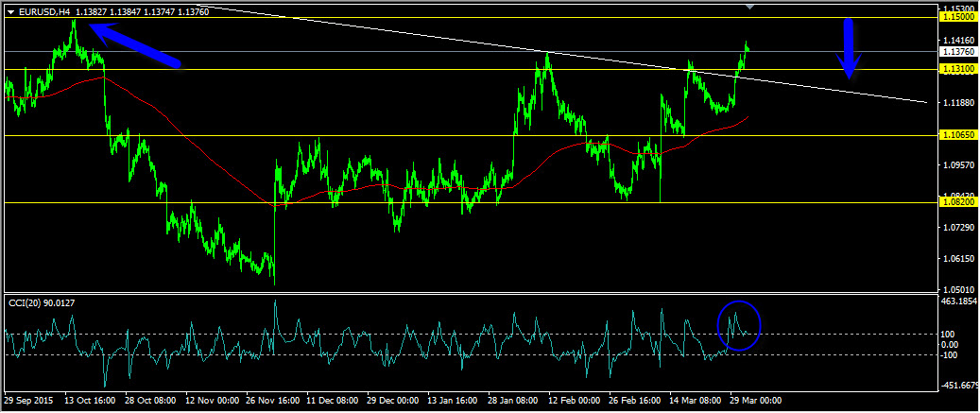The image size is (980, 413).
Task: Click the 100 level on CCI scale
Action: 950,335
